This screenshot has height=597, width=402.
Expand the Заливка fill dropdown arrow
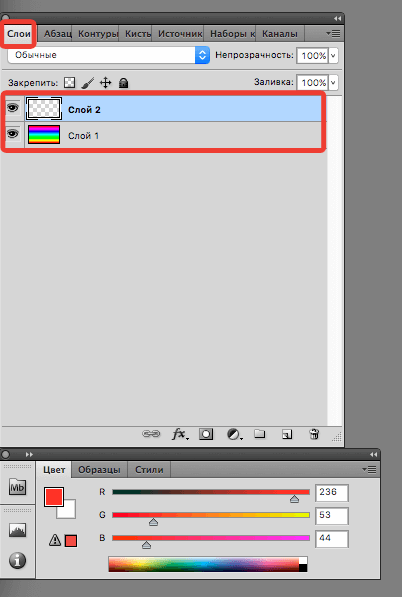[333, 82]
